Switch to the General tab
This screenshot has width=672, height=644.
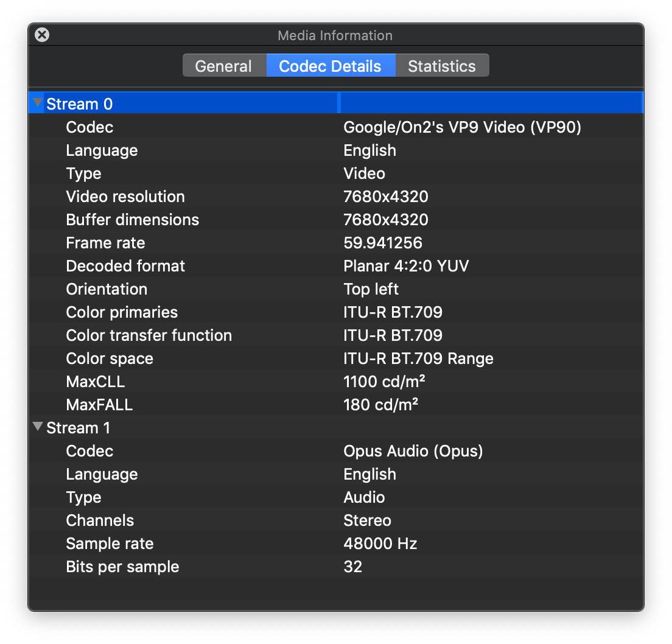[223, 66]
